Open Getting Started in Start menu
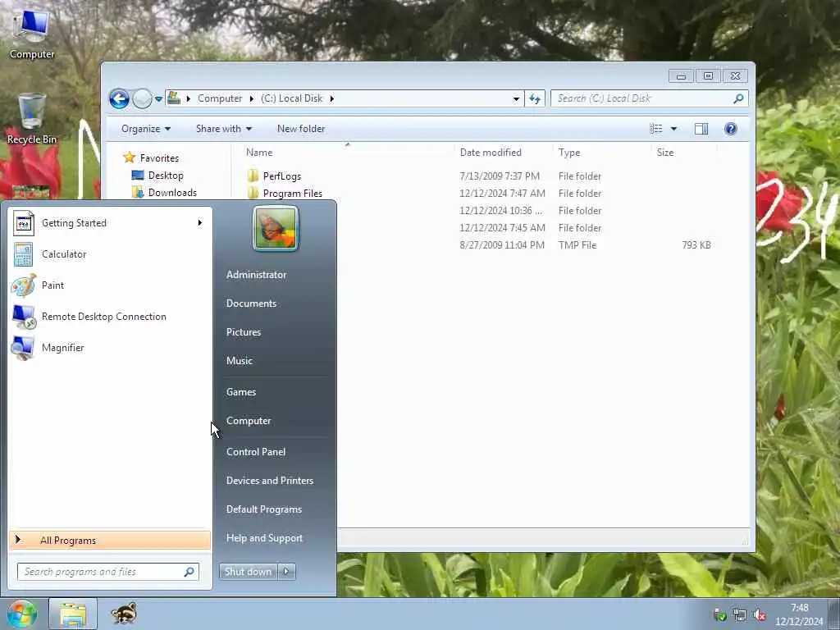840x630 pixels. pos(110,223)
